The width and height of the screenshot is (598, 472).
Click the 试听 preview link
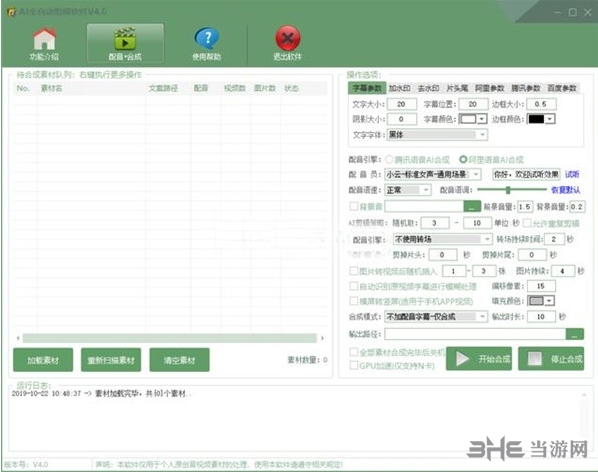572,175
